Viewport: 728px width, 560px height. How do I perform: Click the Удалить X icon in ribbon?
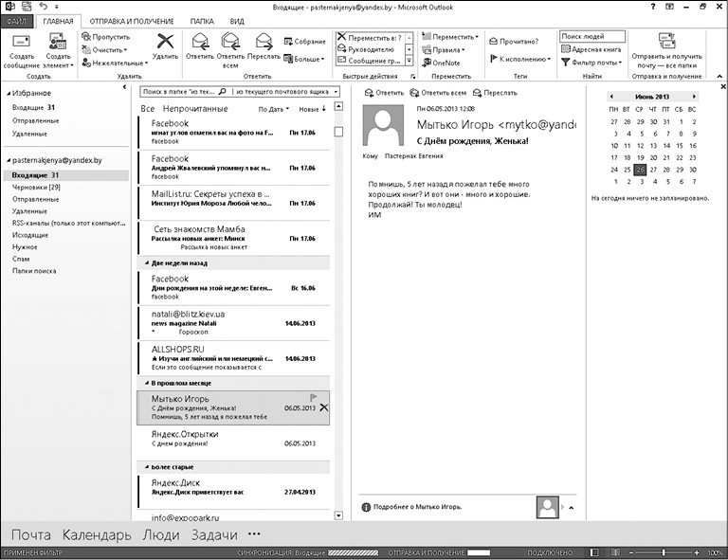(165, 45)
